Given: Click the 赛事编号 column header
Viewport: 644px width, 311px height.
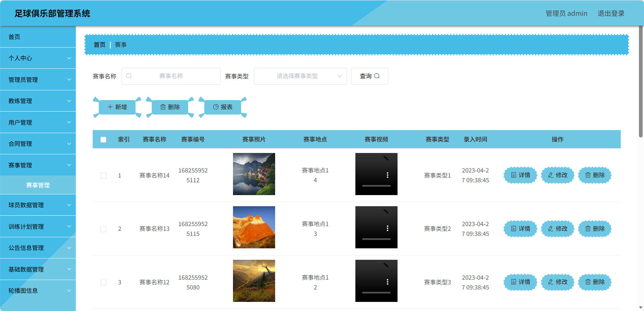Looking at the screenshot, I should 193,139.
